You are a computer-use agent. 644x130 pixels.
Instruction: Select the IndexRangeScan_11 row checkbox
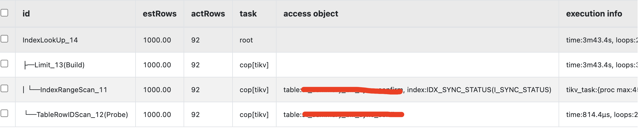(4, 88)
